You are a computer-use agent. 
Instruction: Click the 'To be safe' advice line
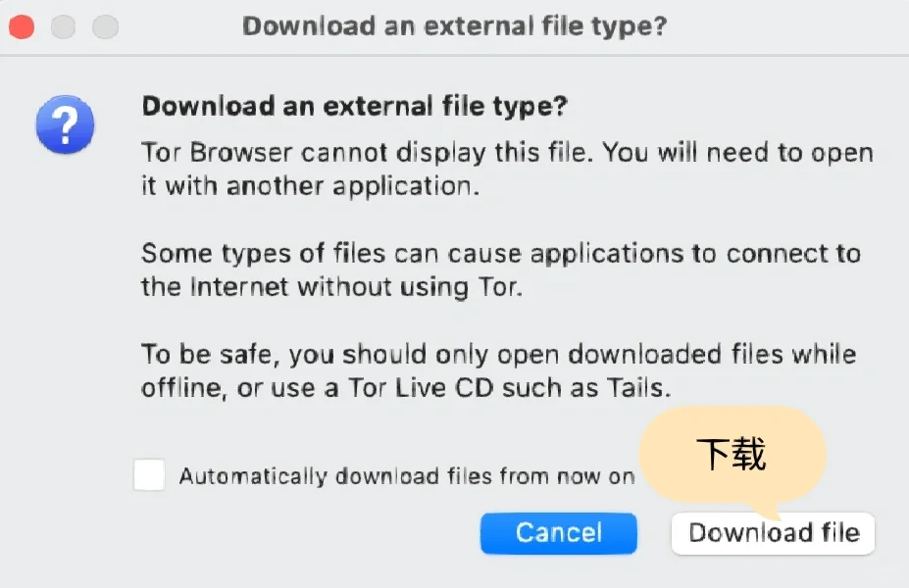point(498,355)
